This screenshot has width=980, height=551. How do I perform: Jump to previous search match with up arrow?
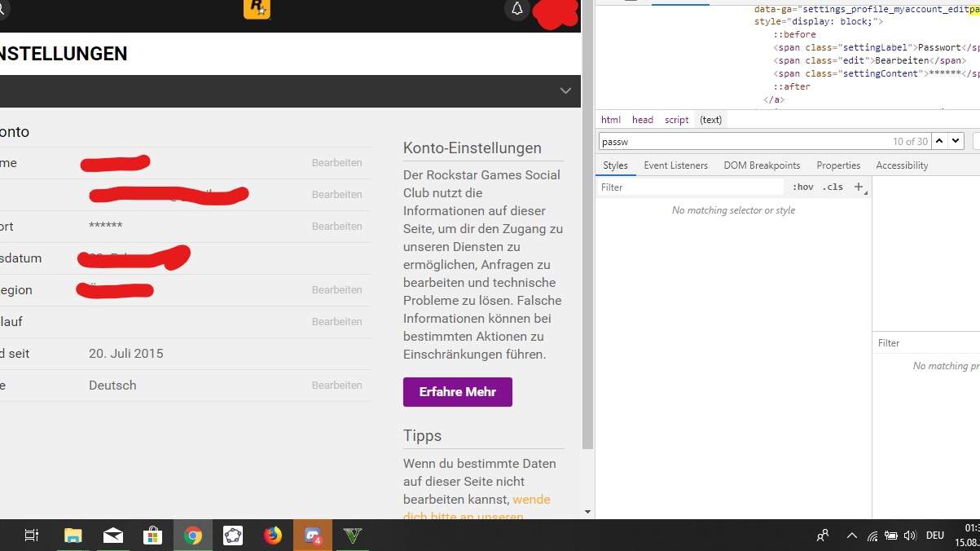click(x=938, y=141)
